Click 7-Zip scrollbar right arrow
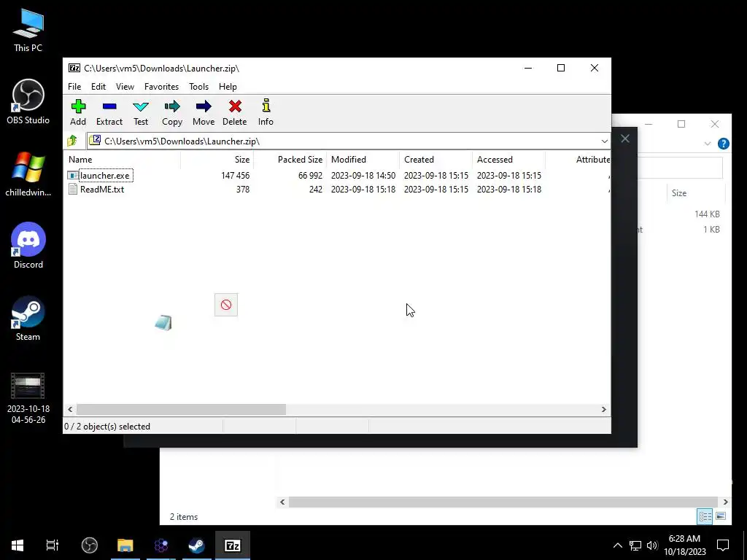Screen dimensions: 747x560 pyautogui.click(x=603, y=410)
